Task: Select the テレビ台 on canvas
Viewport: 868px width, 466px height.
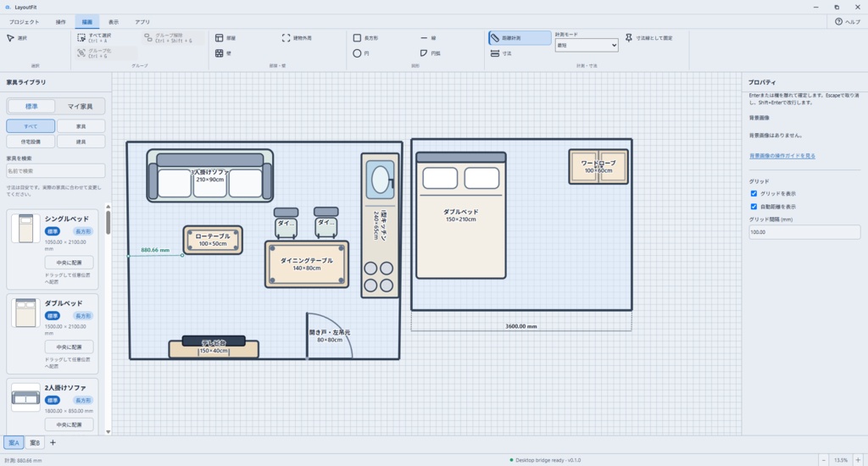Action: click(x=214, y=347)
